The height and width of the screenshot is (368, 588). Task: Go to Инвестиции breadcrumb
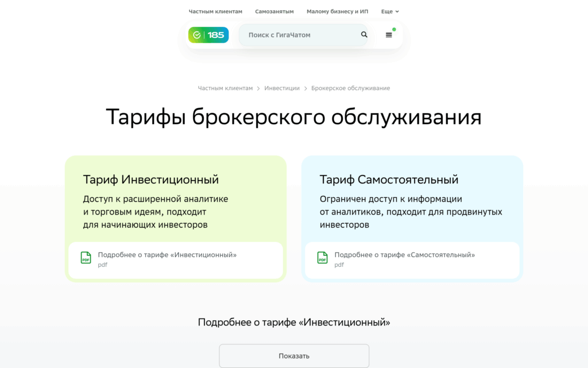(281, 88)
